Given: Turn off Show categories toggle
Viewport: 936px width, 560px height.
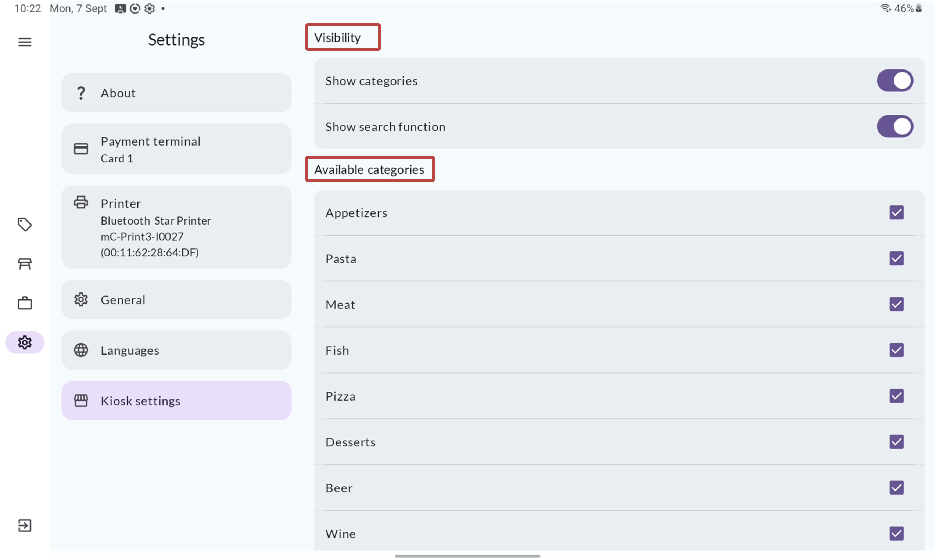Looking at the screenshot, I should pyautogui.click(x=895, y=80).
